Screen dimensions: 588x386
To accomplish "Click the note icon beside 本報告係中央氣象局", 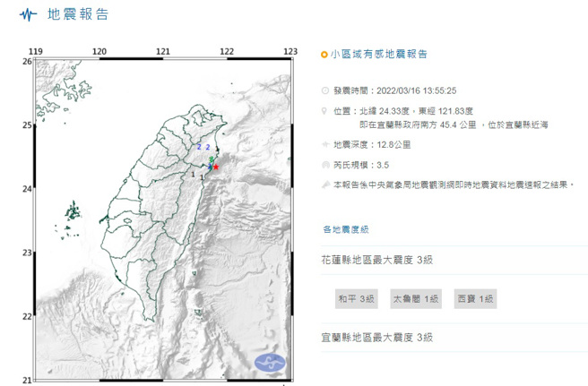I will click(325, 184).
